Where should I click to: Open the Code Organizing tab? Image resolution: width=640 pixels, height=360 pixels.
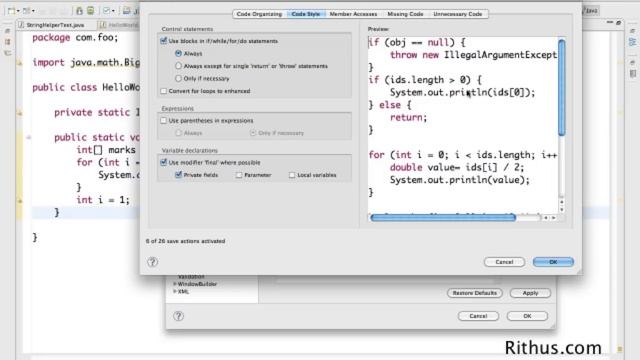click(260, 14)
